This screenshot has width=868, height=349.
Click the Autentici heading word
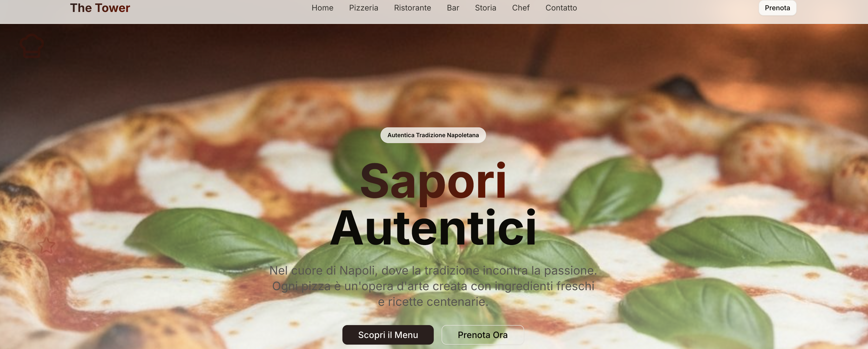[x=433, y=228]
